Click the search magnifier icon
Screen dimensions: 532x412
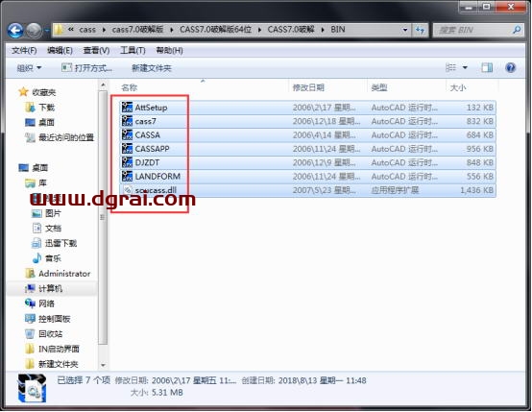click(517, 30)
